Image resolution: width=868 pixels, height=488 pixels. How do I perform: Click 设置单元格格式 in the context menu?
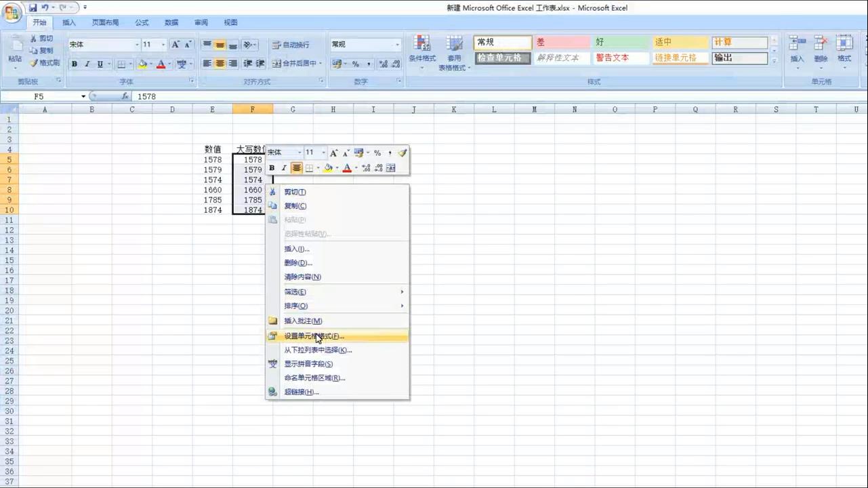click(314, 336)
